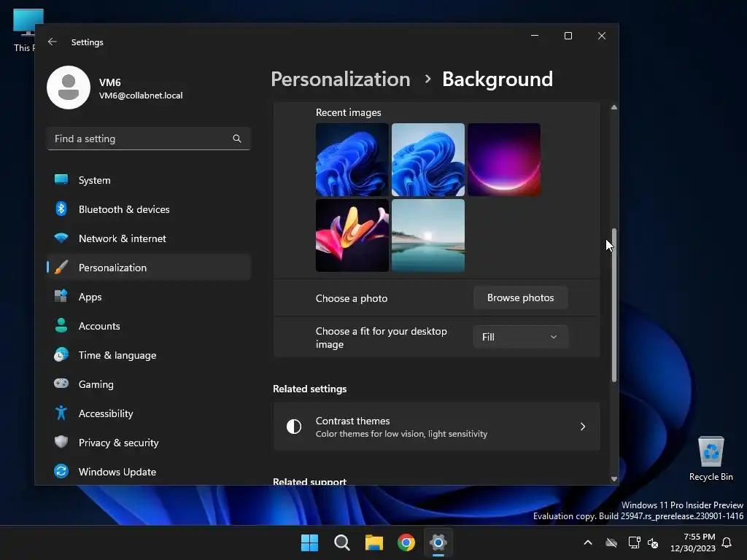Open Contrast themes via chevron arrow

tap(583, 427)
